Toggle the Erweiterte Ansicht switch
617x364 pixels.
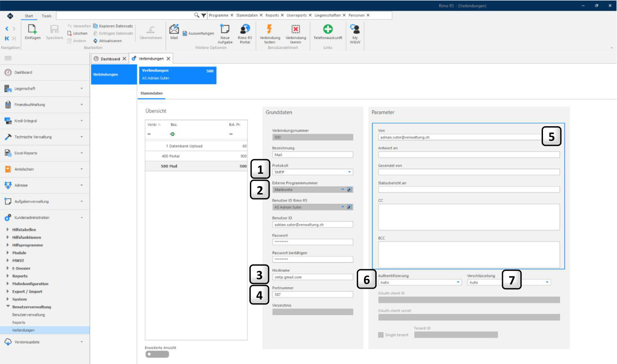click(x=157, y=354)
